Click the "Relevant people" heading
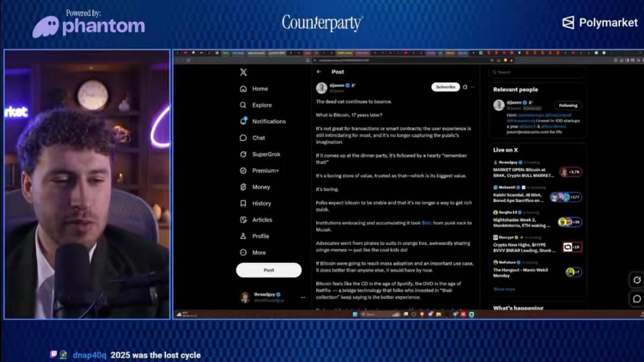Screen dimensions: 644x362 [x=516, y=90]
